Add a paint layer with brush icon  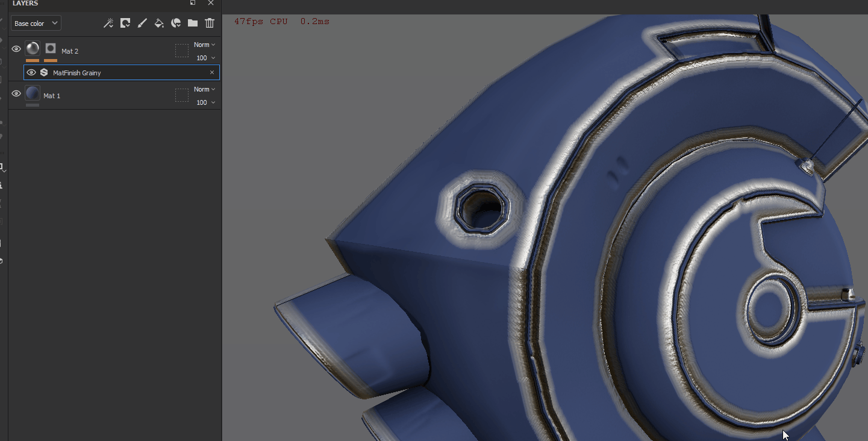click(x=142, y=23)
